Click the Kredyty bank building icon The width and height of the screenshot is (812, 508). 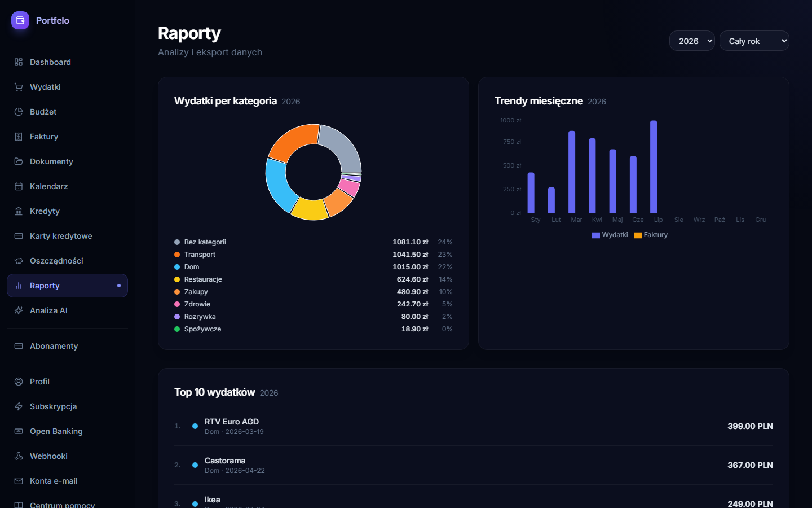[19, 211]
